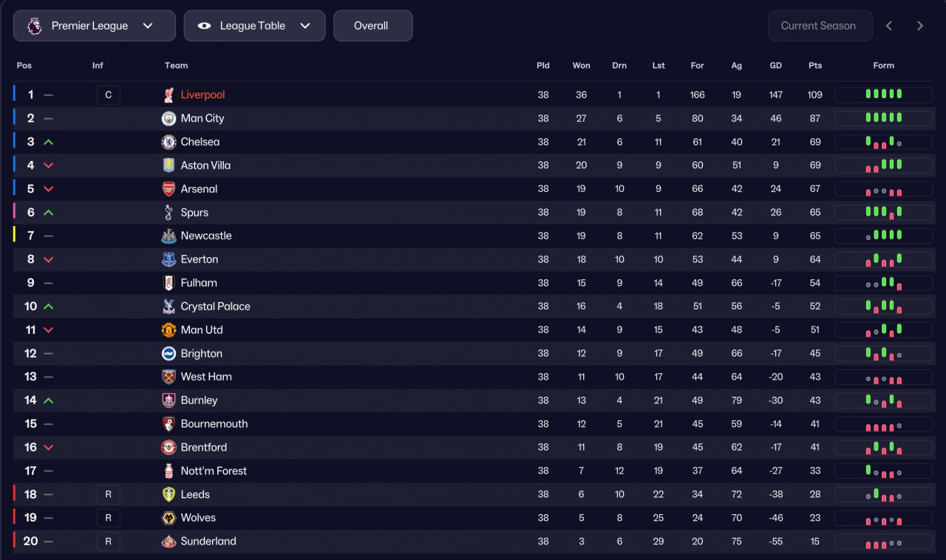This screenshot has height=560, width=946.
Task: Click the Liverpool club crest icon
Action: coord(169,95)
